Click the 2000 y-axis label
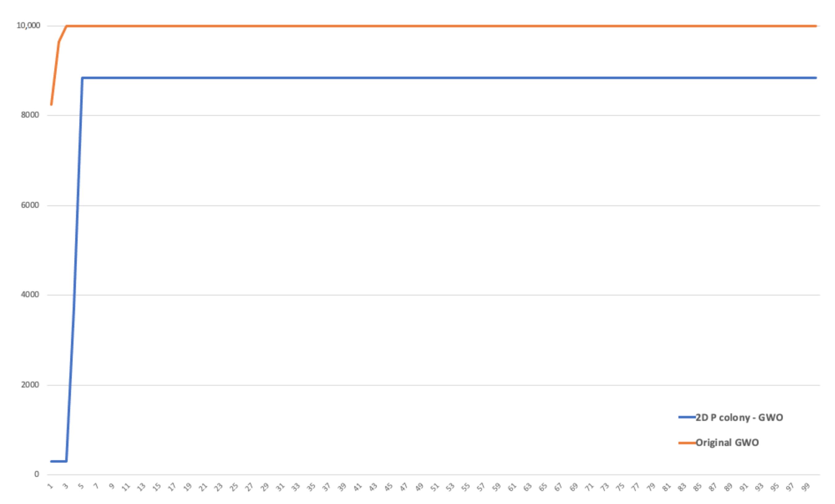 point(30,385)
